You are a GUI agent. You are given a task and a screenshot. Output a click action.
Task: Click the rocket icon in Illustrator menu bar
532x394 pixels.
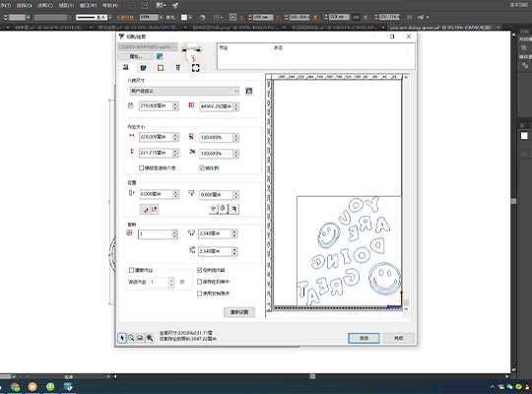[175, 6]
